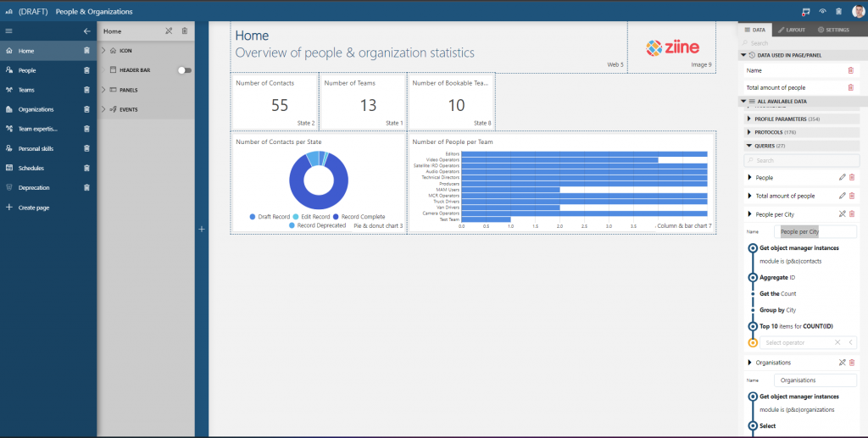Expand the Organisations query row

coord(749,363)
